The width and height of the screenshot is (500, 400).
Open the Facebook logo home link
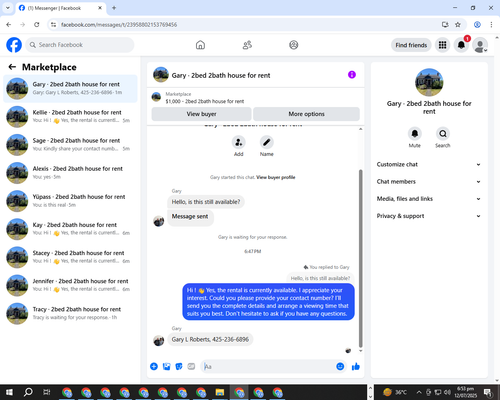click(14, 45)
